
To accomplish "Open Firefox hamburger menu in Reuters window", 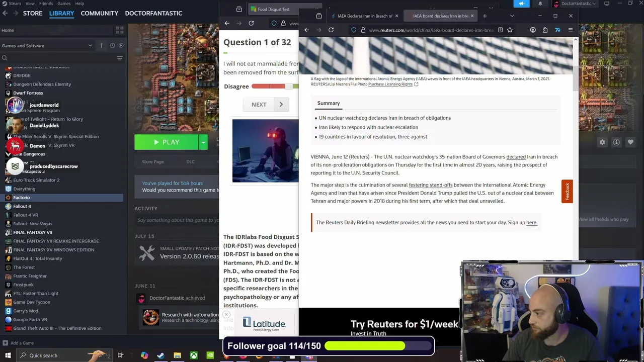I will click(570, 30).
